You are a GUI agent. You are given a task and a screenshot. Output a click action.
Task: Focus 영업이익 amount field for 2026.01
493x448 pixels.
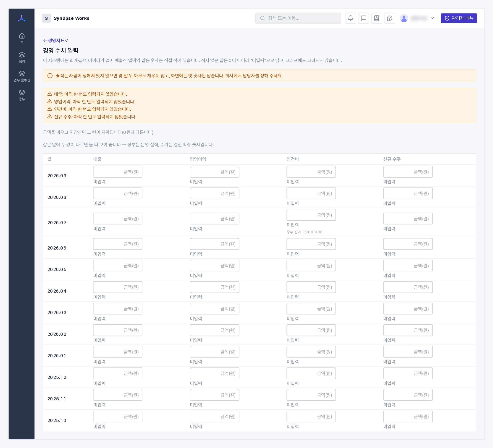point(215,352)
